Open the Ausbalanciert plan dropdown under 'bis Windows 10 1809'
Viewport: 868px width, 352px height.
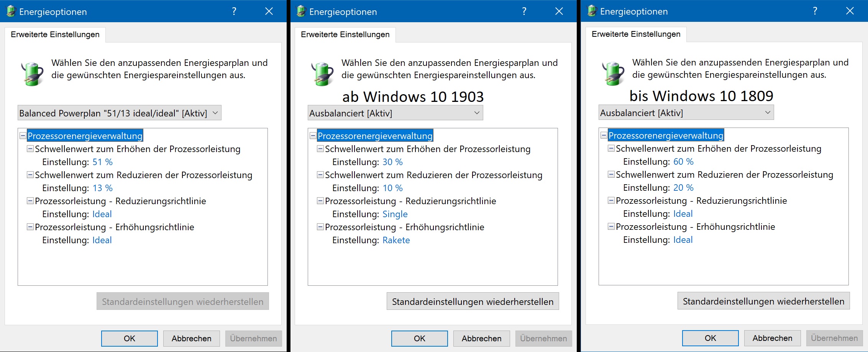click(686, 113)
